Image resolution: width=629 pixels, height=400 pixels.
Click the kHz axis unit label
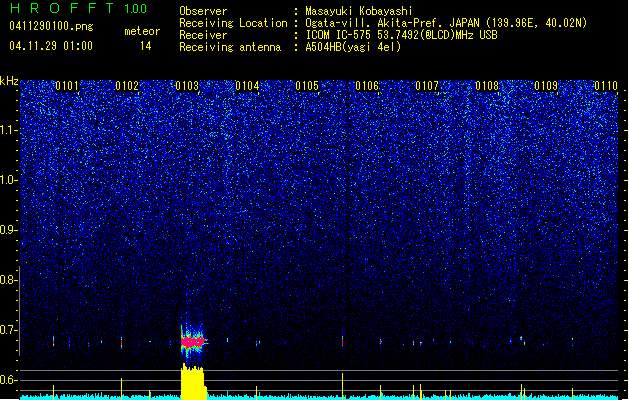tap(9, 81)
